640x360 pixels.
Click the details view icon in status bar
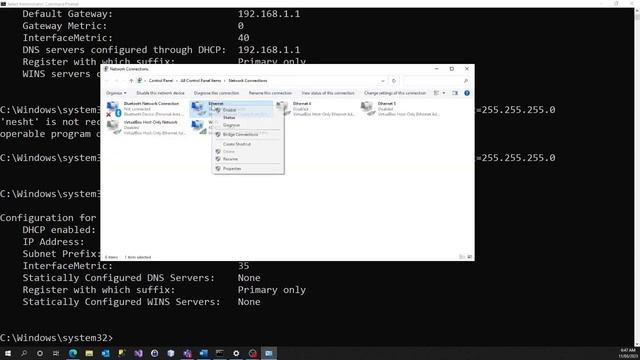pos(462,257)
